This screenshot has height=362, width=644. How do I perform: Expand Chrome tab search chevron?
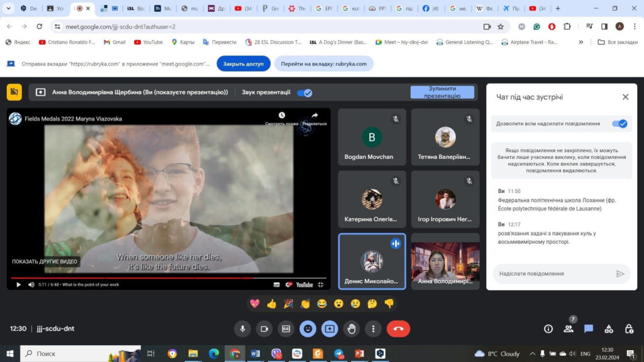coord(7,9)
